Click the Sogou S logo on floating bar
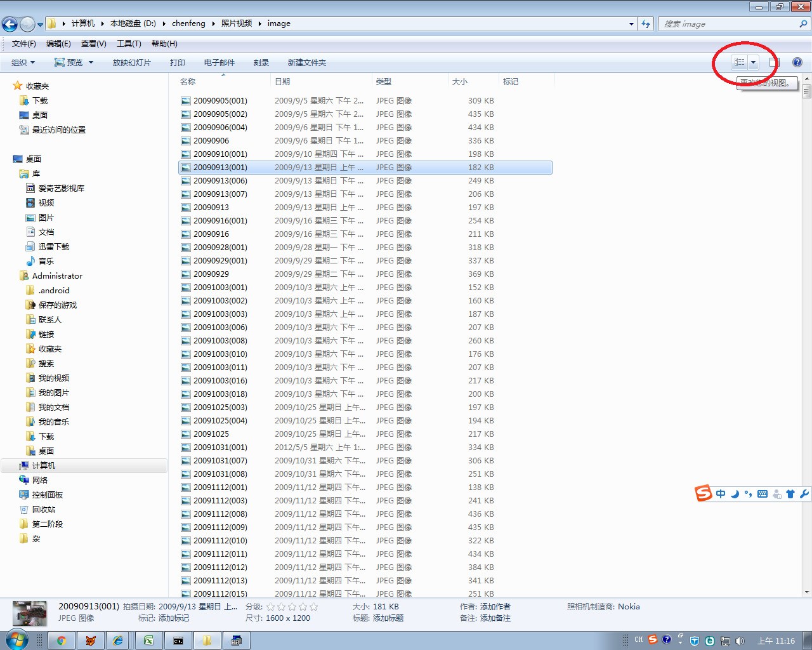Image resolution: width=812 pixels, height=650 pixels. pos(704,493)
